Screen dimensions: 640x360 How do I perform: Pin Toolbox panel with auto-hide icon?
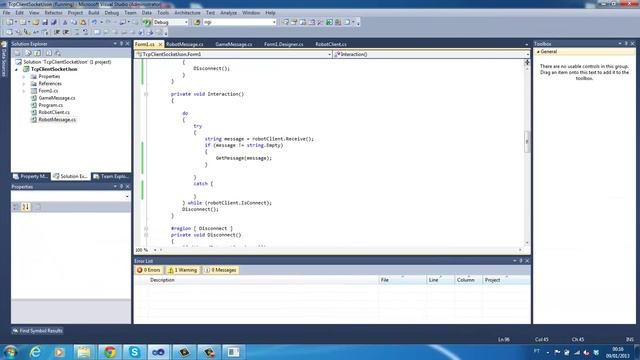[x=626, y=44]
